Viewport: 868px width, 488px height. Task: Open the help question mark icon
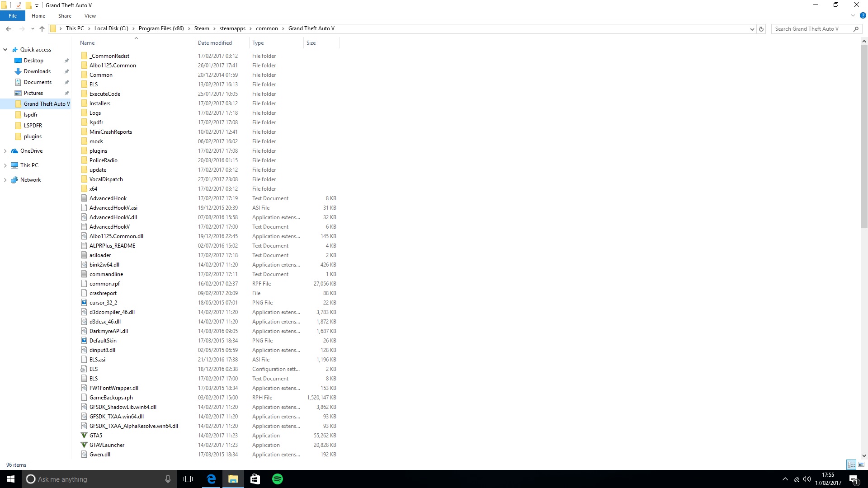click(863, 16)
